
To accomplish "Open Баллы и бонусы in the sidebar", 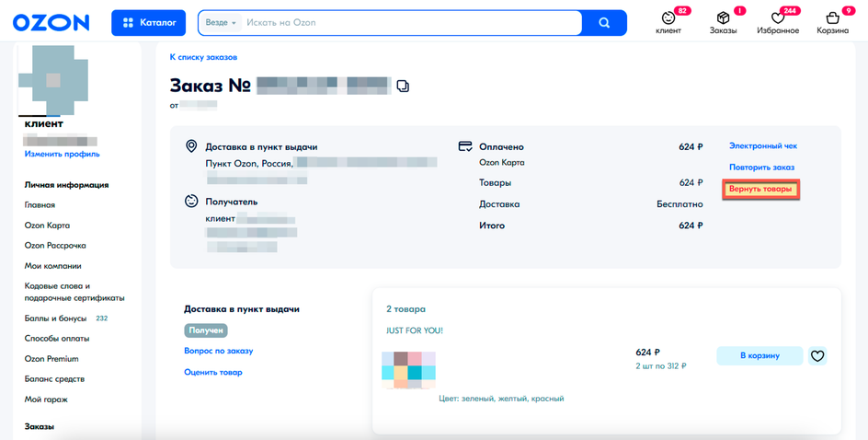I will [x=55, y=318].
